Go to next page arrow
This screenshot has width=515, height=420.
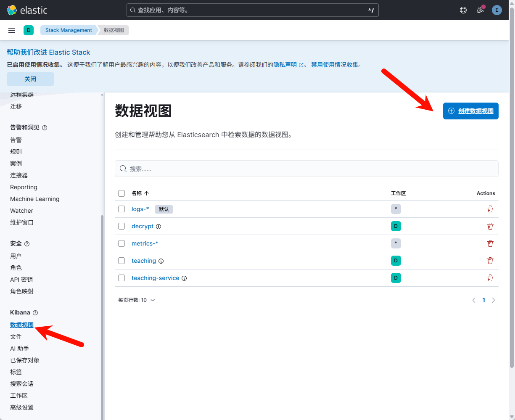494,300
